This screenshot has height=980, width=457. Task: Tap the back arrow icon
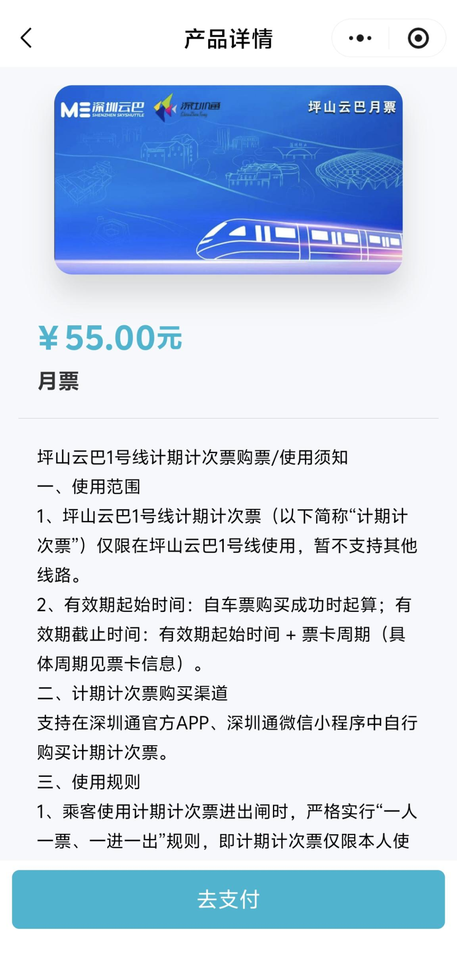[x=26, y=38]
